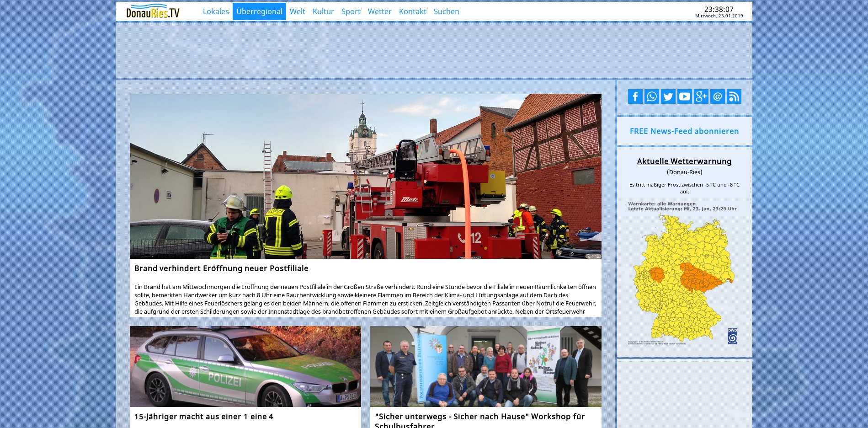Click FREE News-Feed abonnieren link
868x428 pixels.
pos(684,131)
